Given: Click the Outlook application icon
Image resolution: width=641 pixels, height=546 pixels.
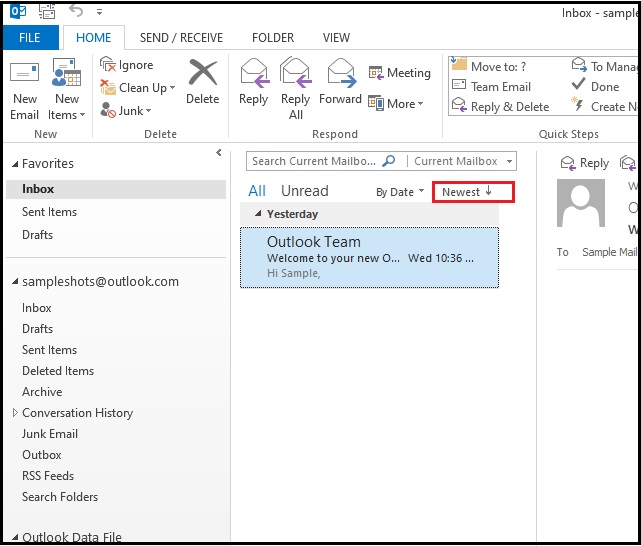Looking at the screenshot, I should (x=18, y=11).
